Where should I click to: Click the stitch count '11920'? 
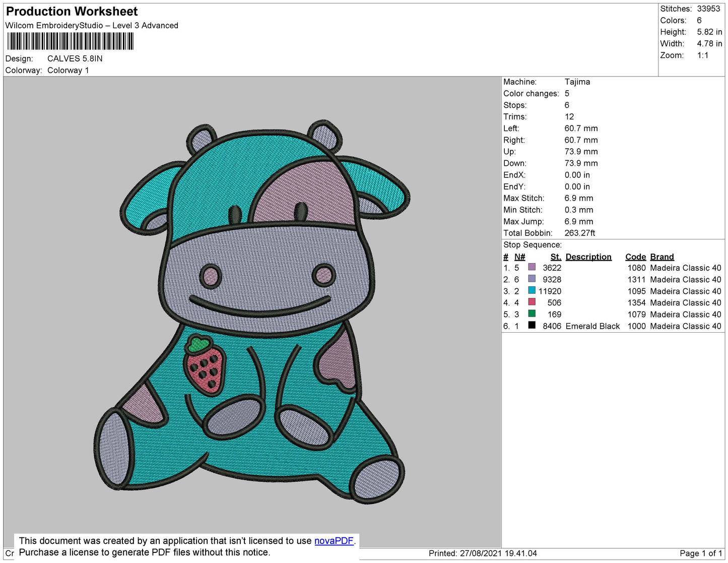[550, 291]
